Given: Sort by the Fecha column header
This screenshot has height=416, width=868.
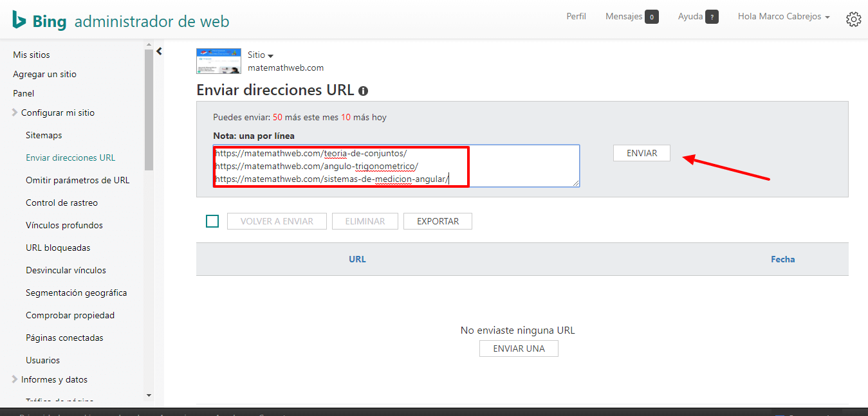Looking at the screenshot, I should click(x=783, y=259).
